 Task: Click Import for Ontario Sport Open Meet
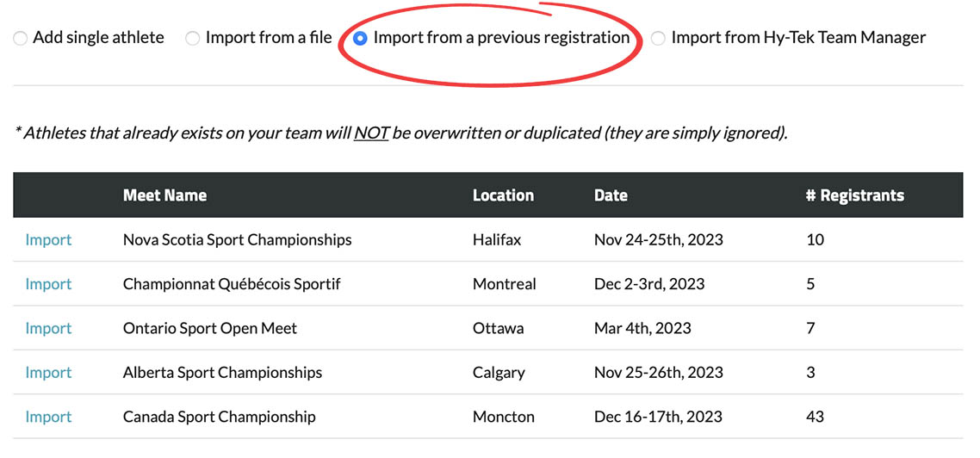[48, 328]
